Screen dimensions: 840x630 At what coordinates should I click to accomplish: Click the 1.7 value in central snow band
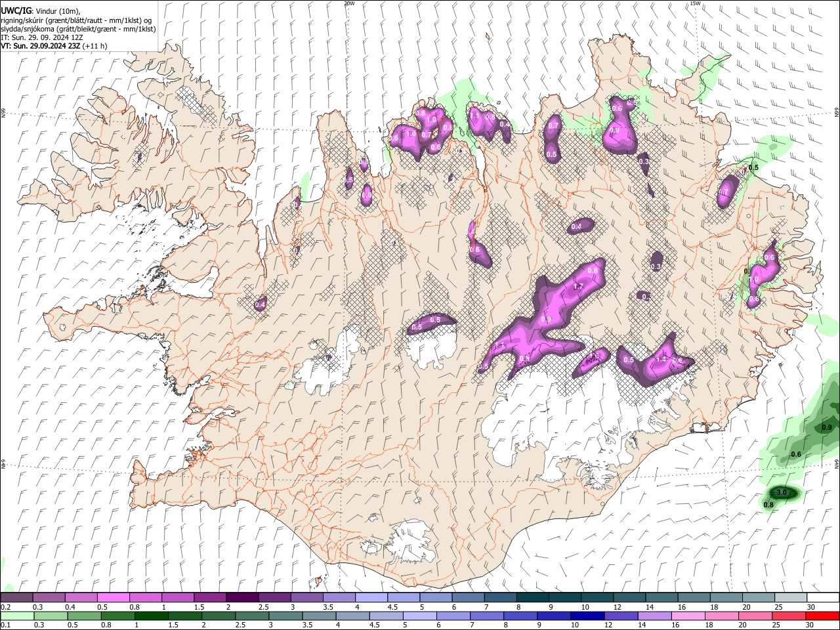(578, 287)
